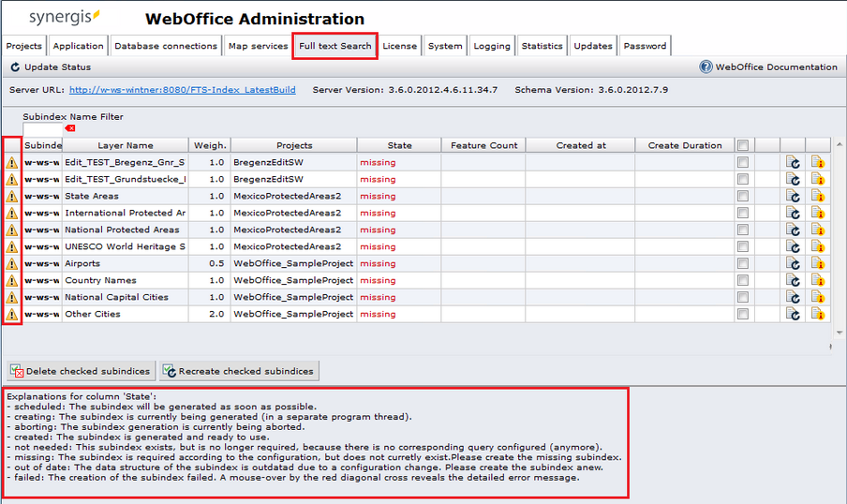Check the box for Edit_TEST_Bregenz_Gnr_S row

click(743, 162)
